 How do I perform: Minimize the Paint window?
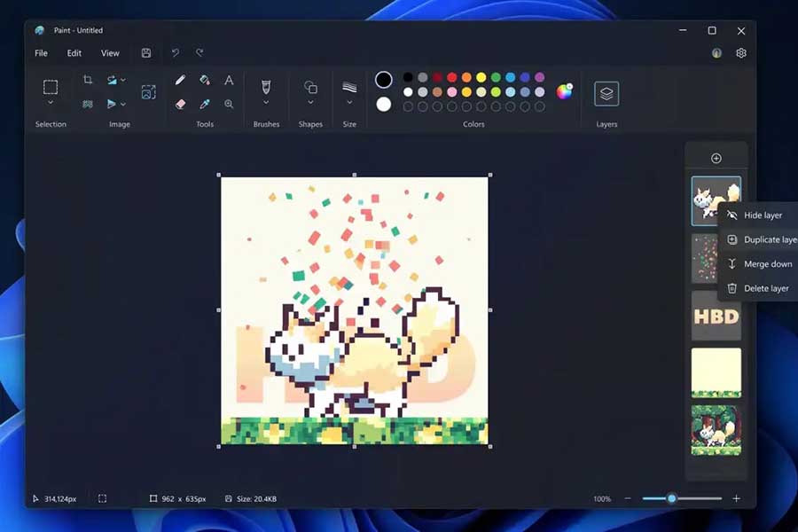coord(683,30)
